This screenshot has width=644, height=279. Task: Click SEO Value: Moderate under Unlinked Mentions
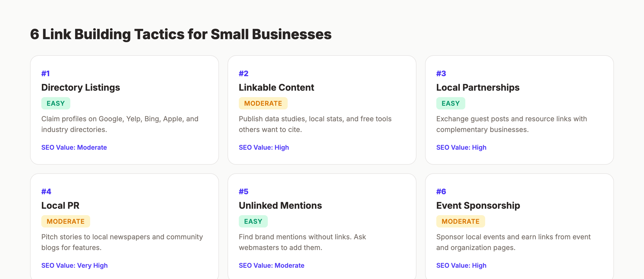(272, 265)
